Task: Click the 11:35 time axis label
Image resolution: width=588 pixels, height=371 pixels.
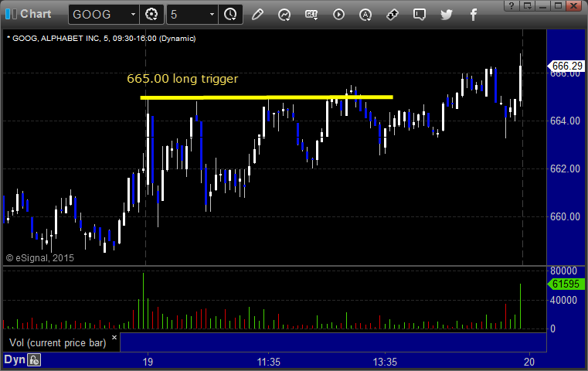Action: (x=268, y=362)
